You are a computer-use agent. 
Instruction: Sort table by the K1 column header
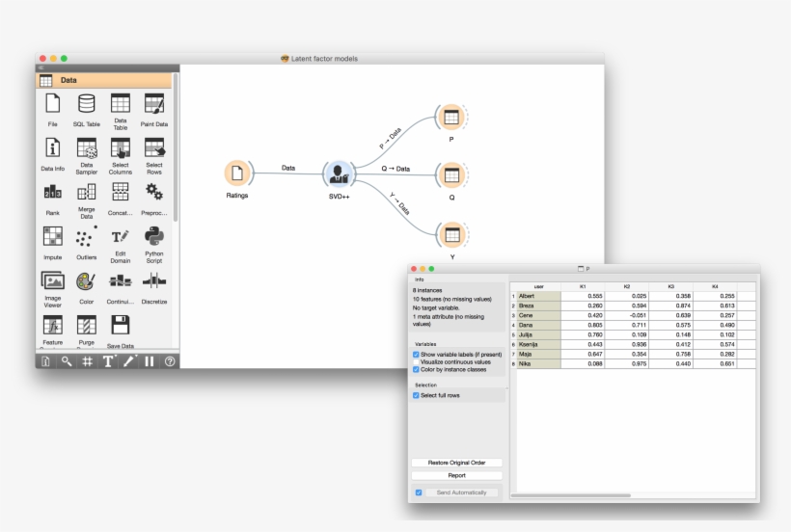click(x=583, y=286)
